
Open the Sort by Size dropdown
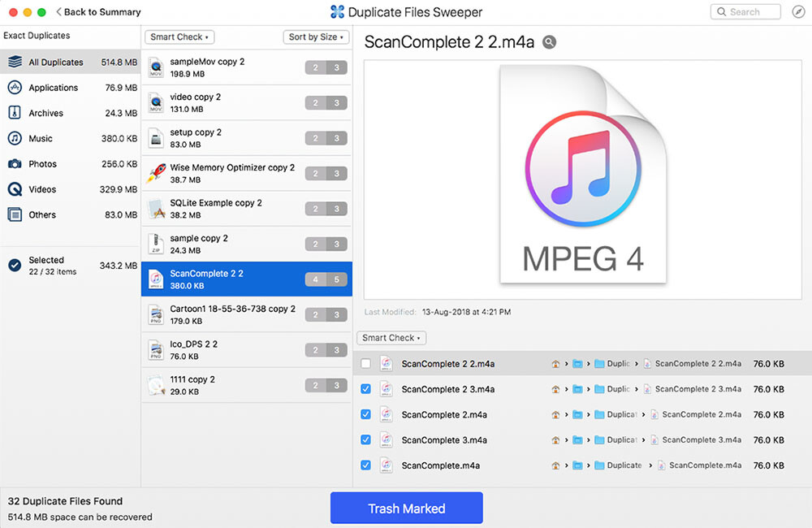[x=316, y=37]
